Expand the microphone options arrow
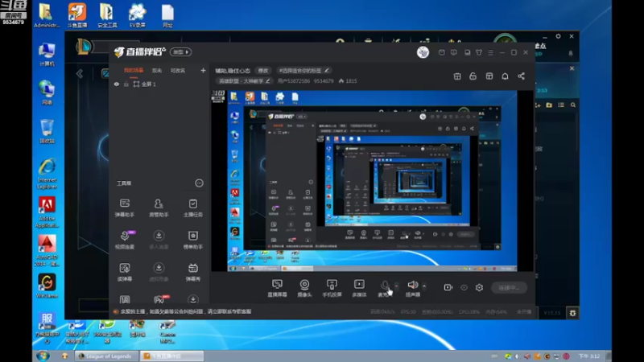 [396, 286]
